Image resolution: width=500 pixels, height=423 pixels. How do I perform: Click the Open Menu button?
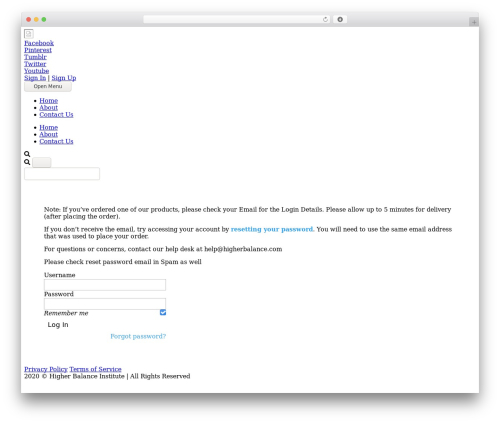(48, 86)
